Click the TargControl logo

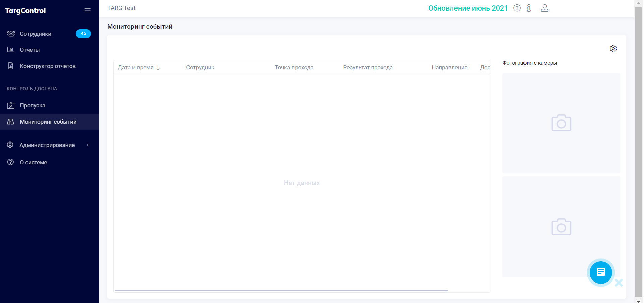click(25, 11)
